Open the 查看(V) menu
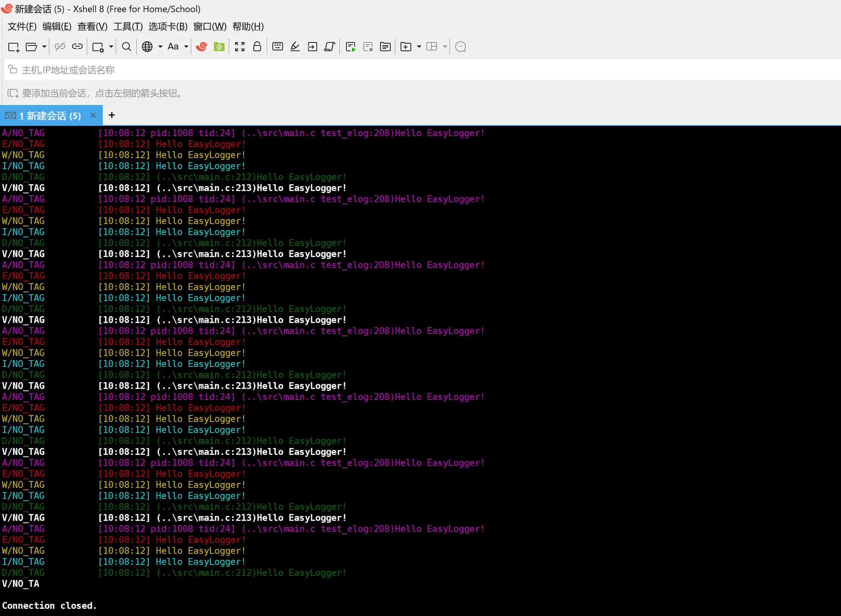The image size is (841, 616). (93, 27)
